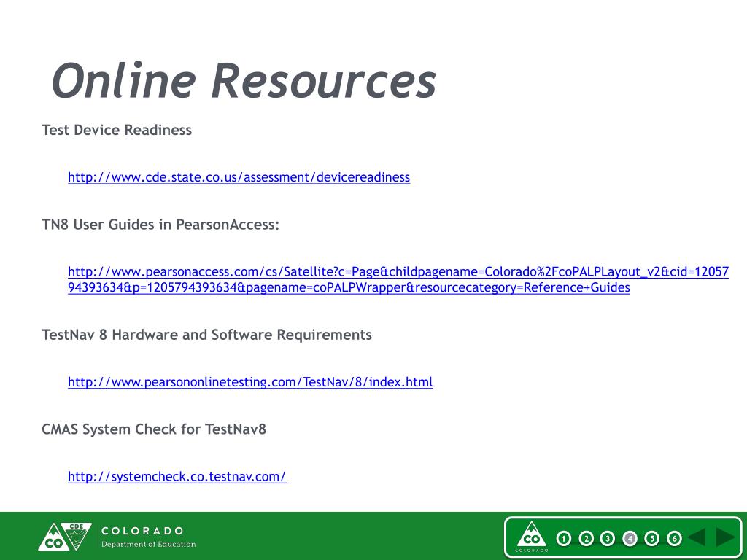The image size is (747, 560).
Task: Open the systemcheck.co.testnav.com link
Action: point(177,477)
